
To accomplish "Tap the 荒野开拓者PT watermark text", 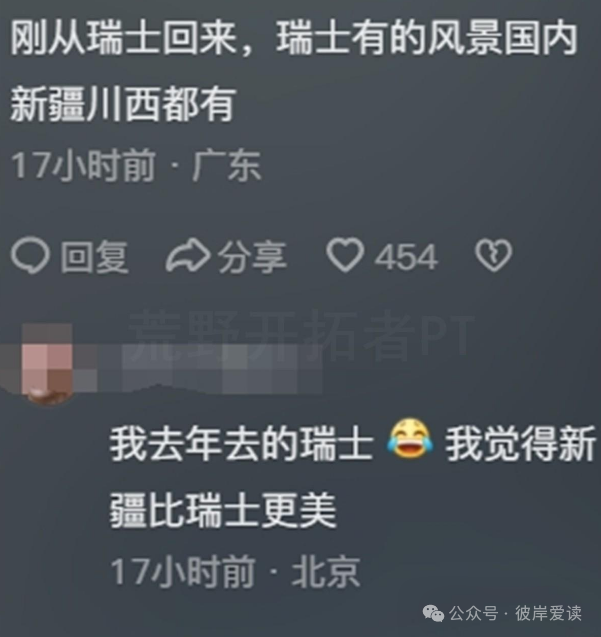I will click(x=302, y=336).
